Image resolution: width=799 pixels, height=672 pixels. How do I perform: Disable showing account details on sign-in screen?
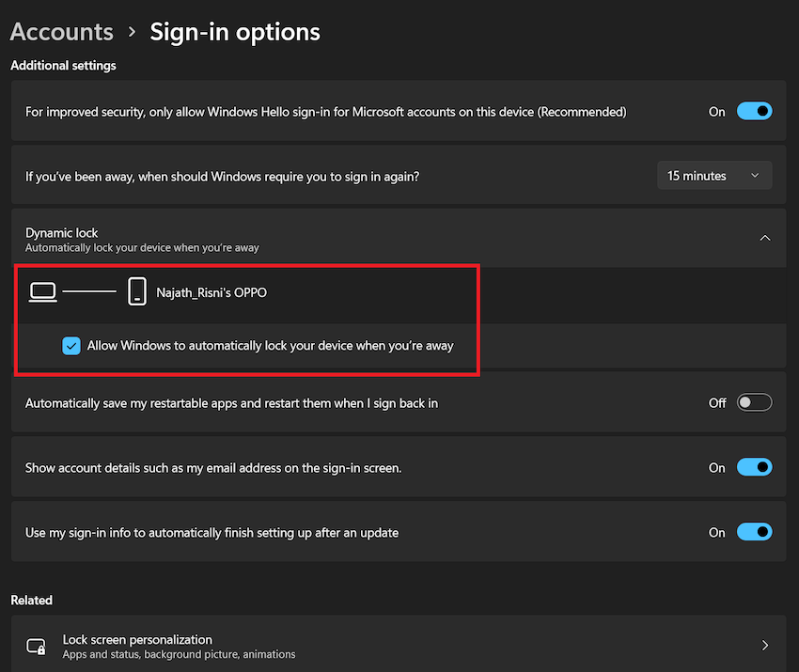pos(754,467)
